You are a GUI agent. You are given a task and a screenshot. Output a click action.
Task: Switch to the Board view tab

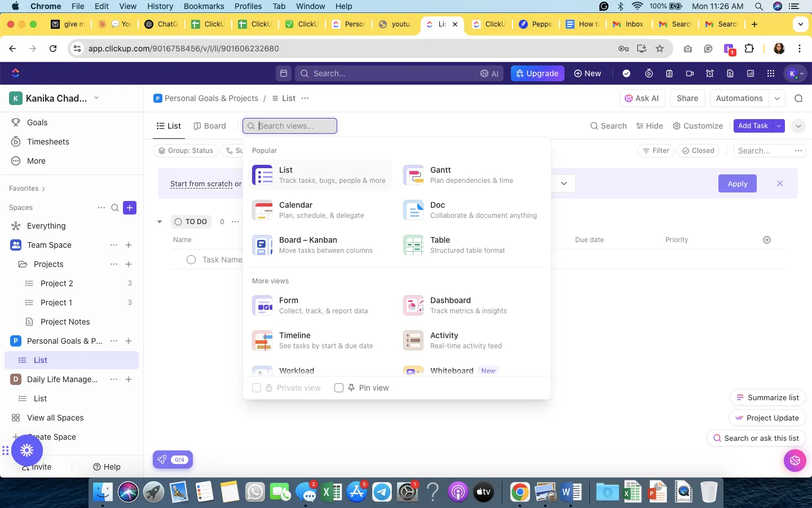pos(210,126)
